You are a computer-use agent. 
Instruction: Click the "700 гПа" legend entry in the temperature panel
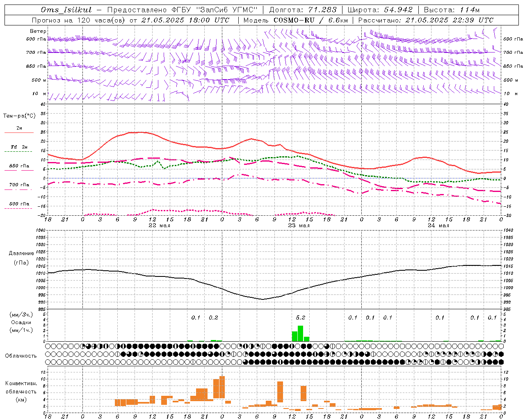tap(19, 185)
